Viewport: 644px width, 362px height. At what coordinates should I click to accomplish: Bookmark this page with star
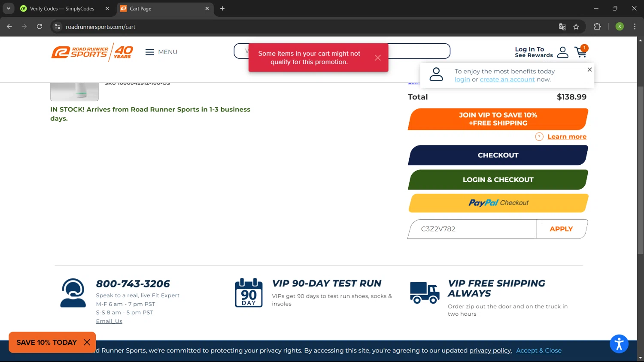click(x=576, y=27)
